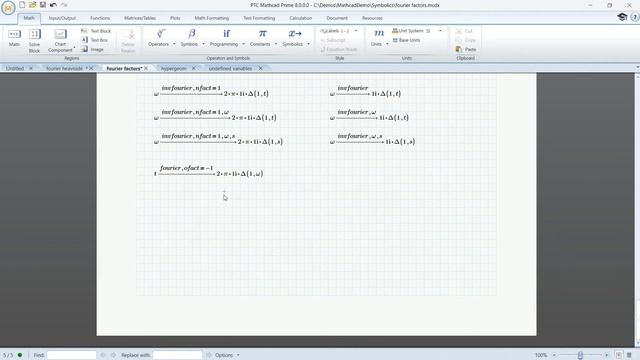
Task: Switch to the Functions ribbon tab
Action: pyautogui.click(x=100, y=18)
